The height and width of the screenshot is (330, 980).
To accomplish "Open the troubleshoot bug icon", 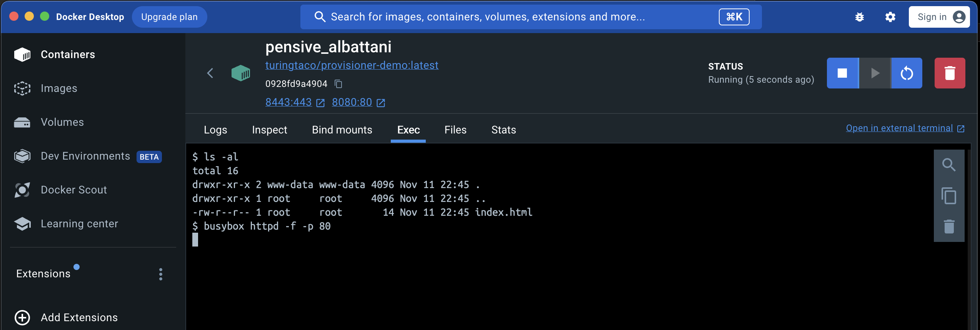I will point(860,17).
